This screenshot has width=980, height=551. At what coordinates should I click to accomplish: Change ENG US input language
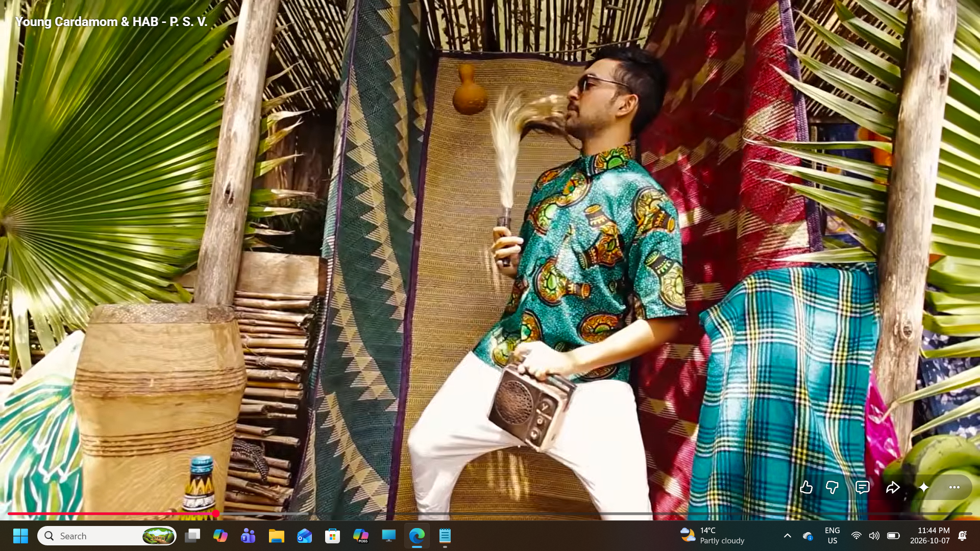click(832, 536)
